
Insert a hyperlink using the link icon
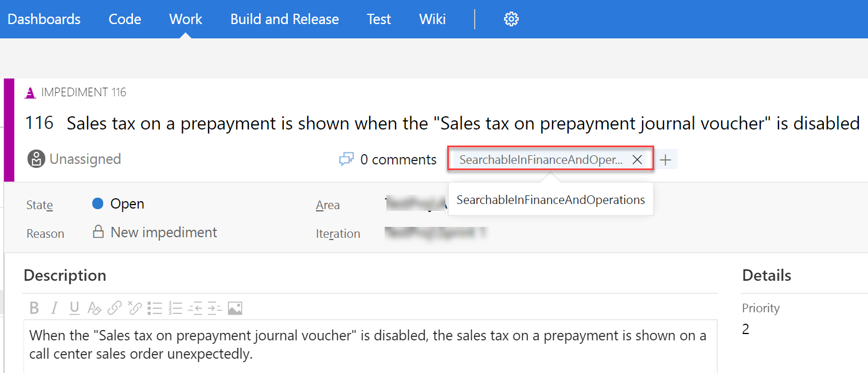click(x=115, y=308)
